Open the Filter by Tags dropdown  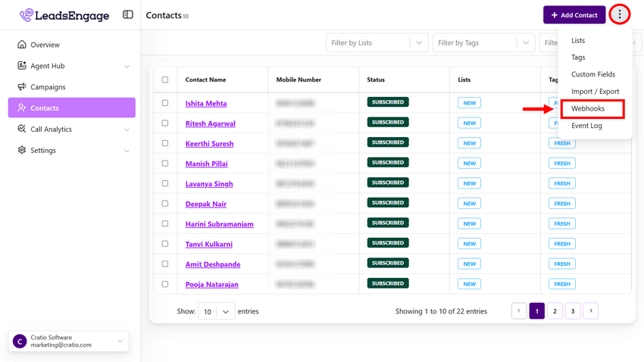483,43
